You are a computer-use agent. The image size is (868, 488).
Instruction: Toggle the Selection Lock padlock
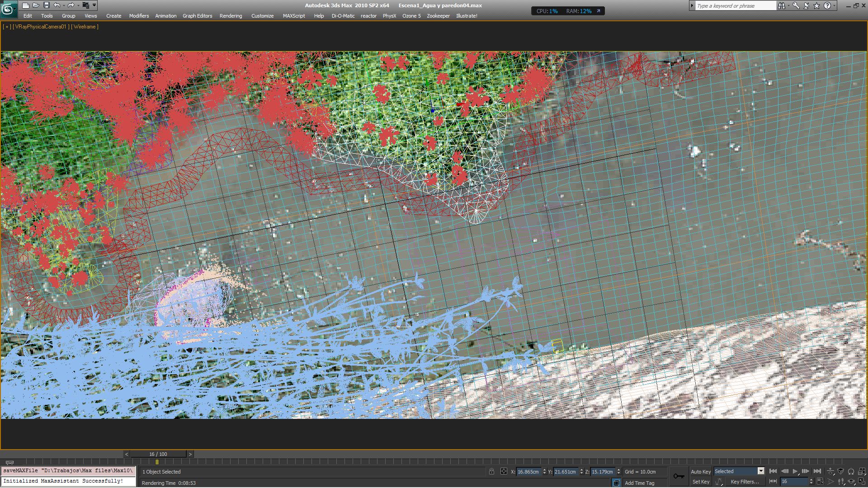click(491, 471)
